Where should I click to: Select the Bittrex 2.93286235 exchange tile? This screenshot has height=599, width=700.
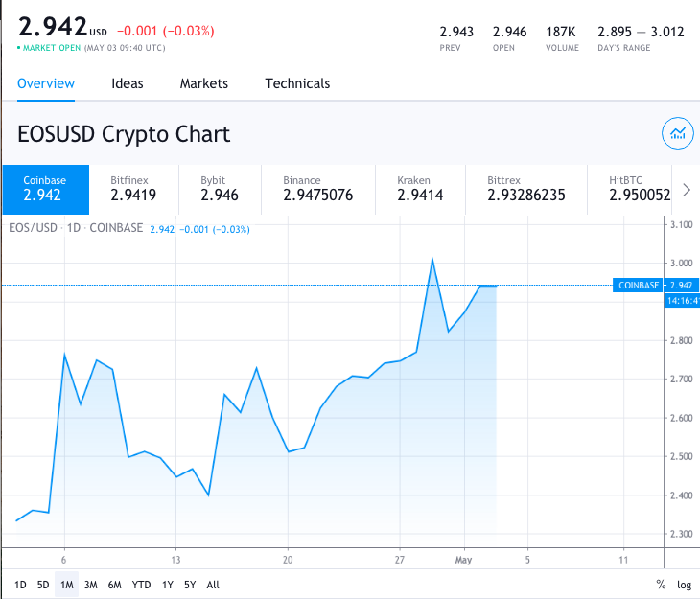click(526, 190)
